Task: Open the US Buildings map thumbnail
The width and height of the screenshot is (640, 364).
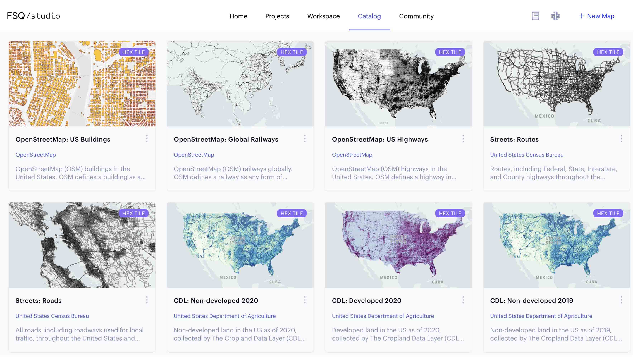Action: pos(82,84)
